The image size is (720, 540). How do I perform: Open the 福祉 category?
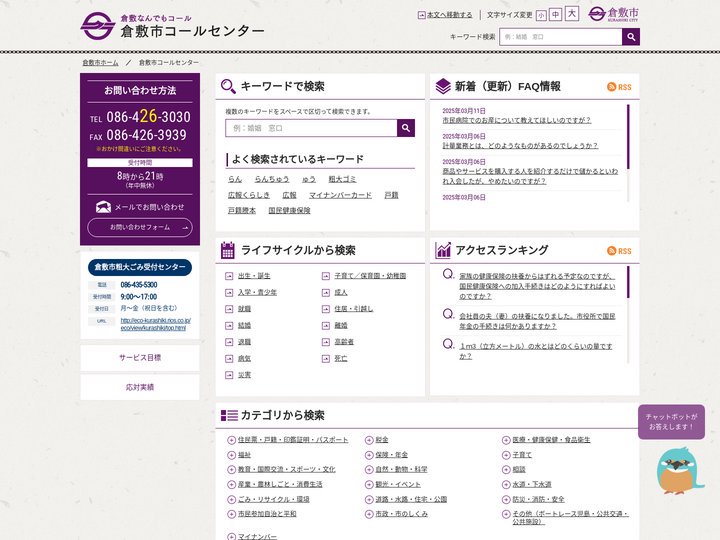pos(244,455)
